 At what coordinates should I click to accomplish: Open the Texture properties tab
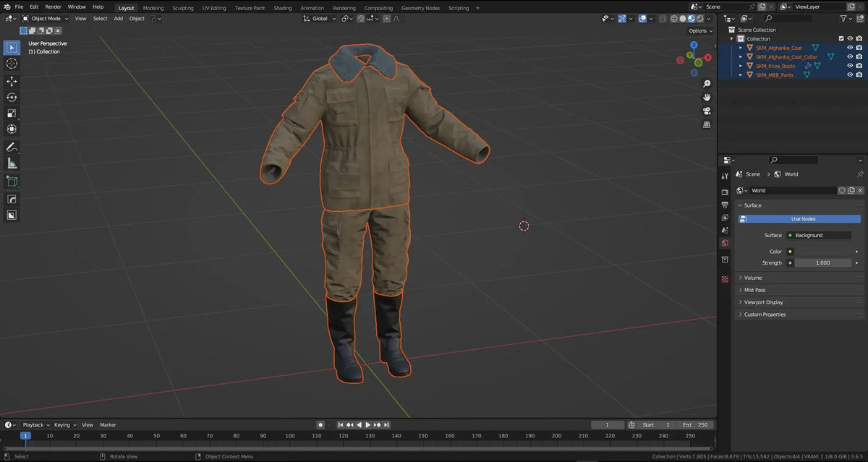point(725,279)
